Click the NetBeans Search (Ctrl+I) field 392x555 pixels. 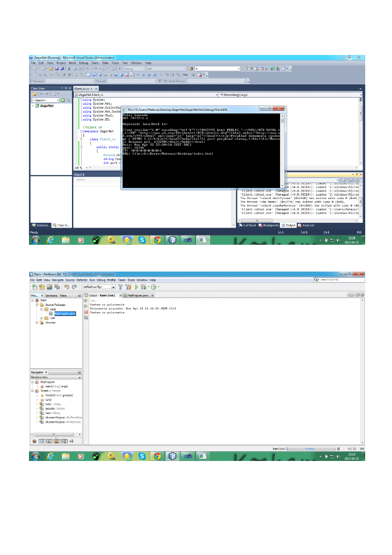click(340, 279)
